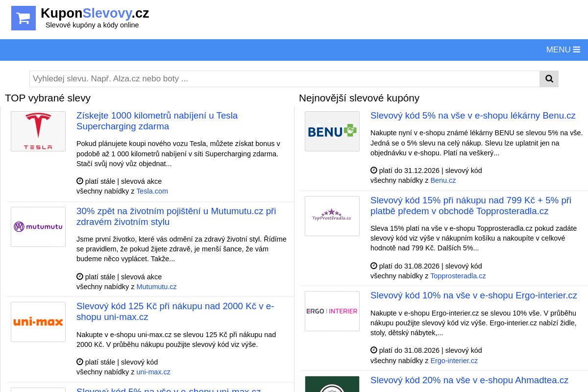Click the shopping cart logo icon

pos(24,18)
